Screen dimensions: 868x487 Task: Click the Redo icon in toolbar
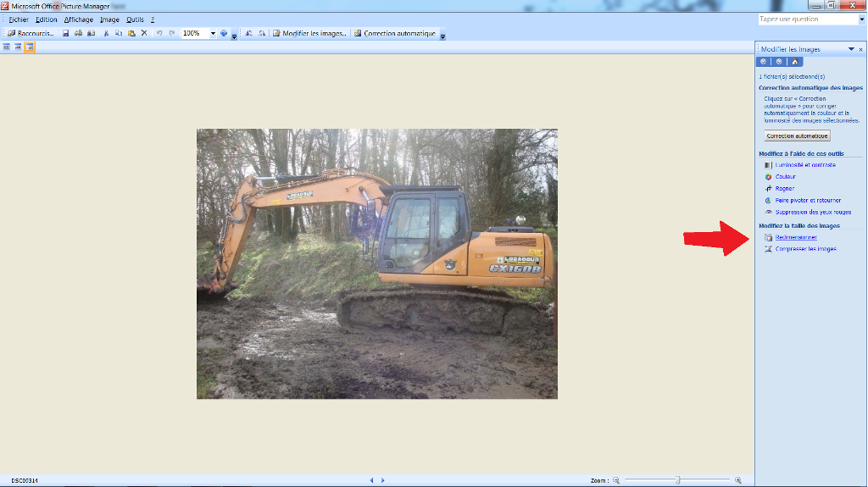(172, 33)
